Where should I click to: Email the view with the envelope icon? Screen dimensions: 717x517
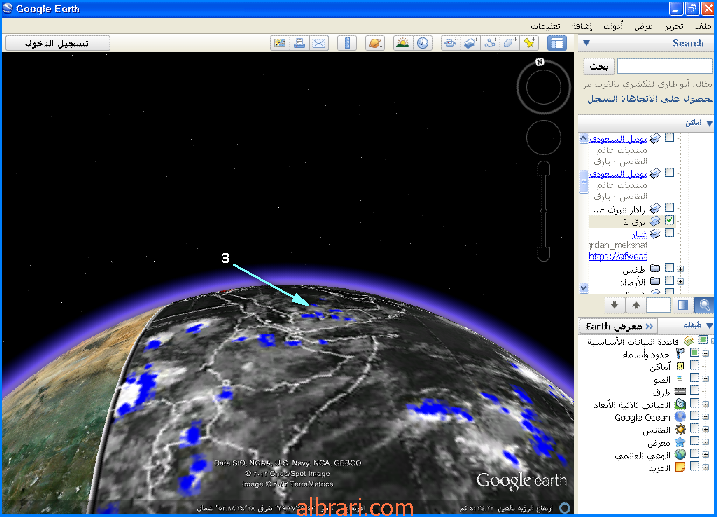(319, 43)
